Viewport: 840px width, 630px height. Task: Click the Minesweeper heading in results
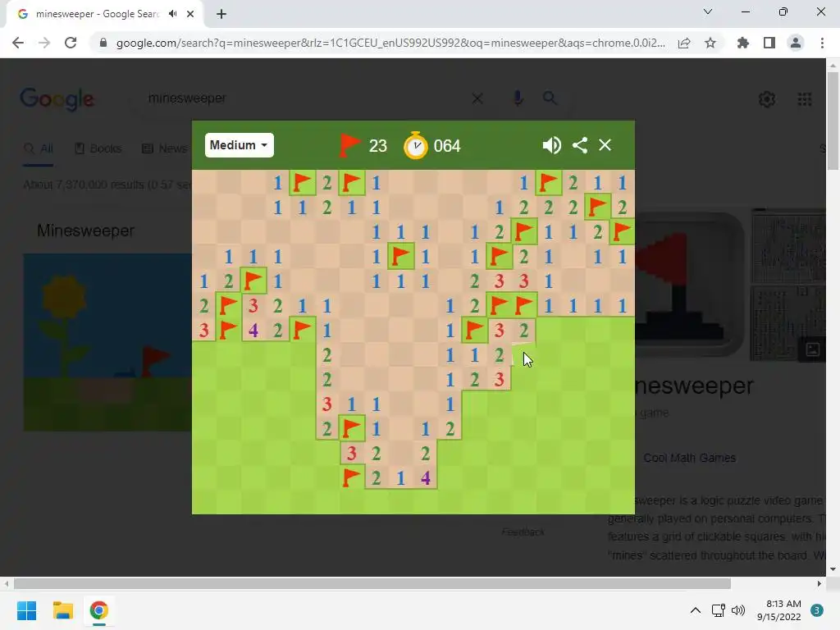point(85,231)
